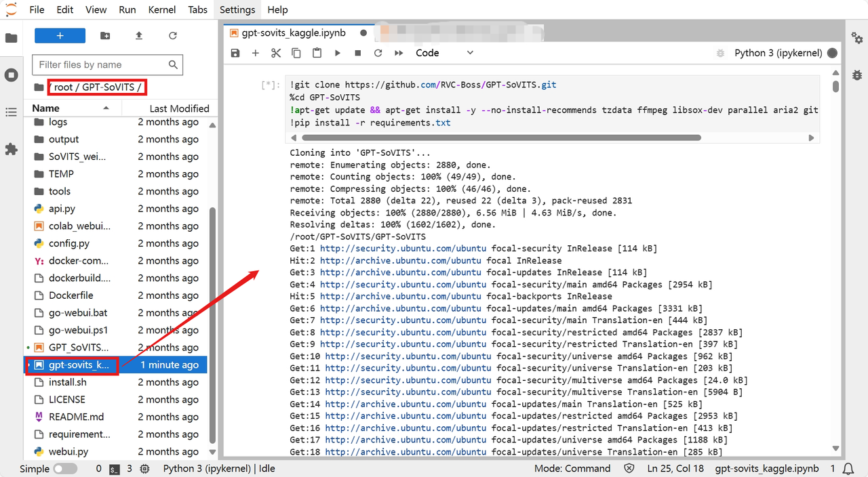Sort files by the Name column
This screenshot has width=868, height=477.
click(46, 108)
